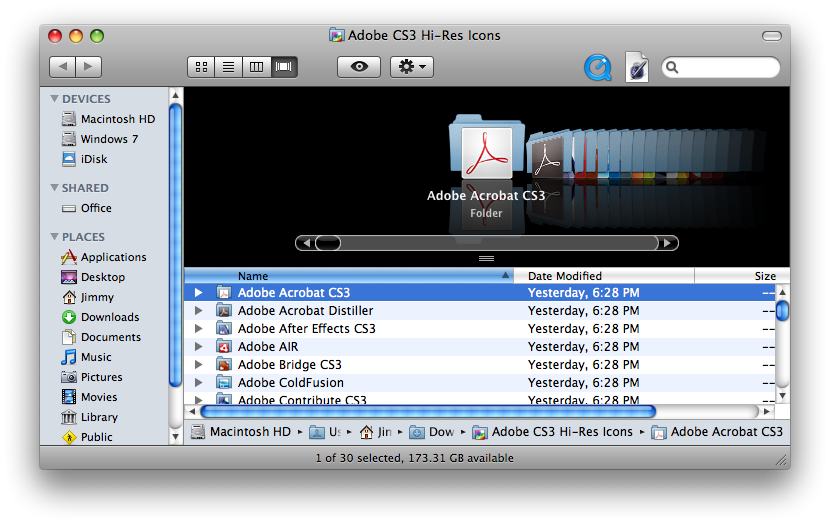Image resolution: width=830 pixels, height=524 pixels.
Task: Expand the Adobe Bridge CS3 folder
Action: pos(199,365)
